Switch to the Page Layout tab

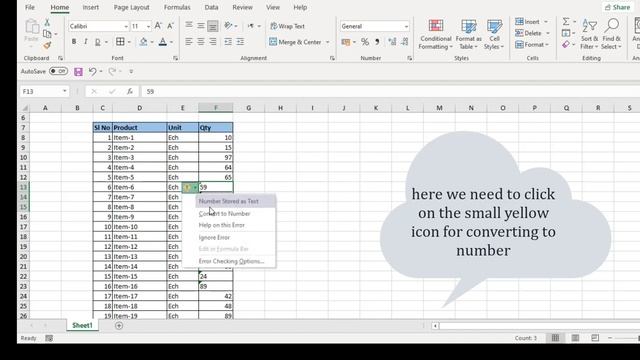(131, 7)
